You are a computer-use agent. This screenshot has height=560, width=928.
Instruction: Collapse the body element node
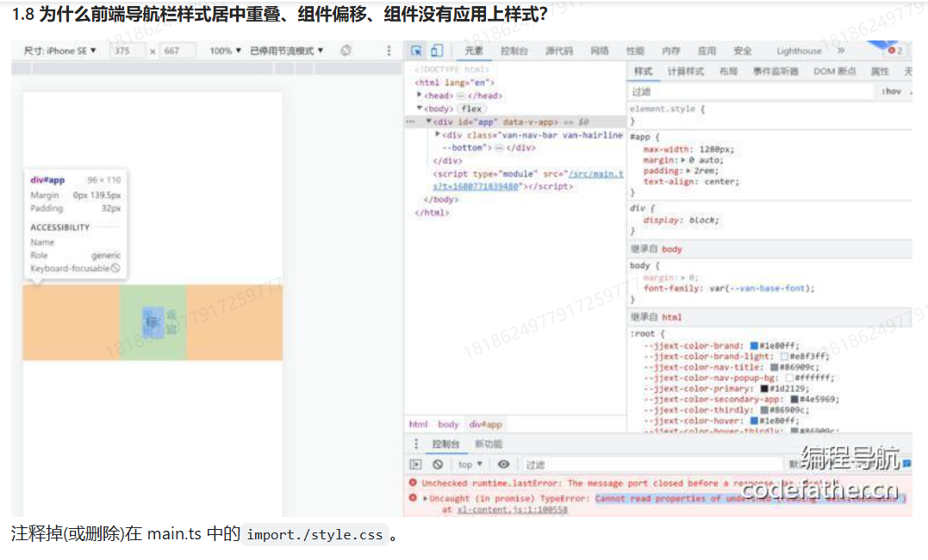click(x=420, y=109)
